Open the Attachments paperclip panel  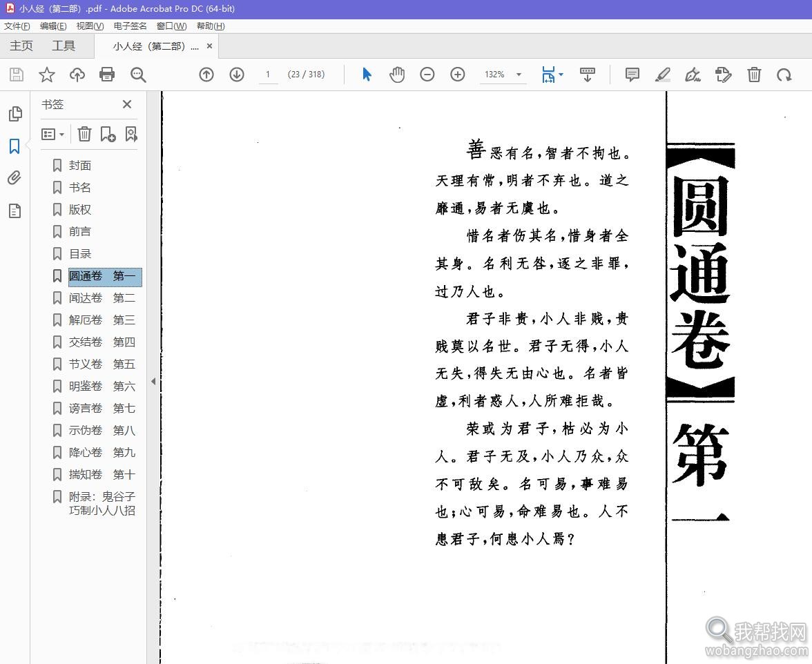point(14,178)
